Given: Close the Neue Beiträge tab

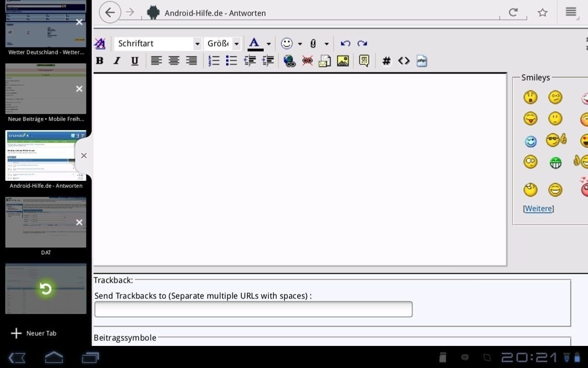Looking at the screenshot, I should 79,89.
